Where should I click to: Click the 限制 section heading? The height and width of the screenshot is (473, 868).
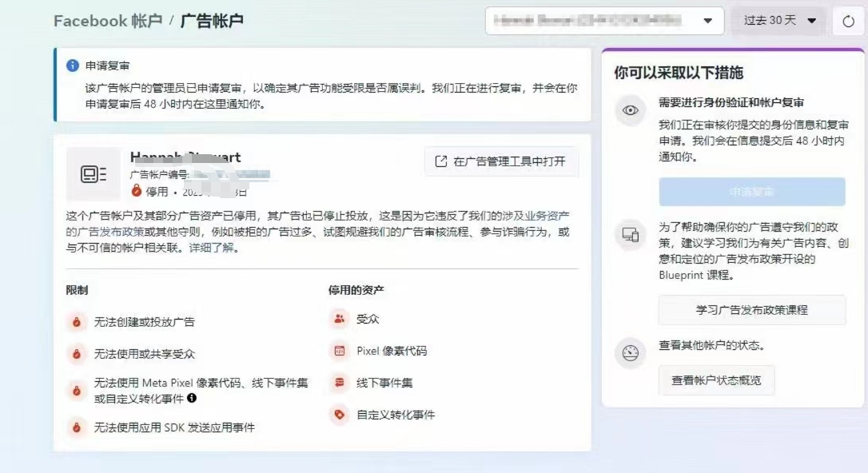(x=77, y=290)
